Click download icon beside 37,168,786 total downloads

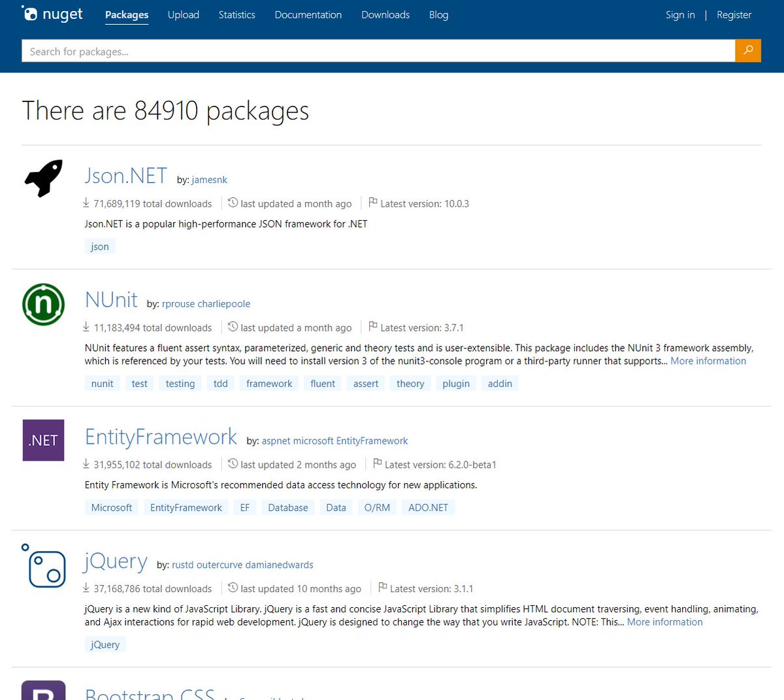pyautogui.click(x=86, y=588)
